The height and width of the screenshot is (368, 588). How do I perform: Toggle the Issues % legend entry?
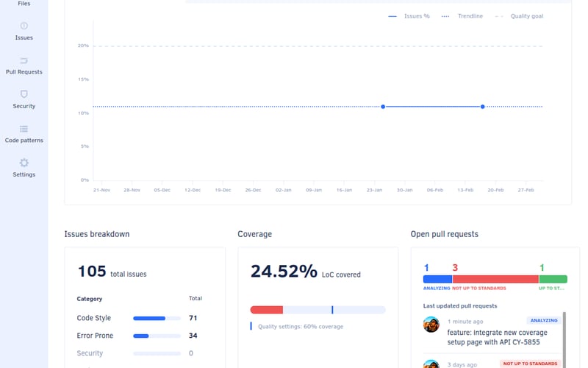pos(409,16)
